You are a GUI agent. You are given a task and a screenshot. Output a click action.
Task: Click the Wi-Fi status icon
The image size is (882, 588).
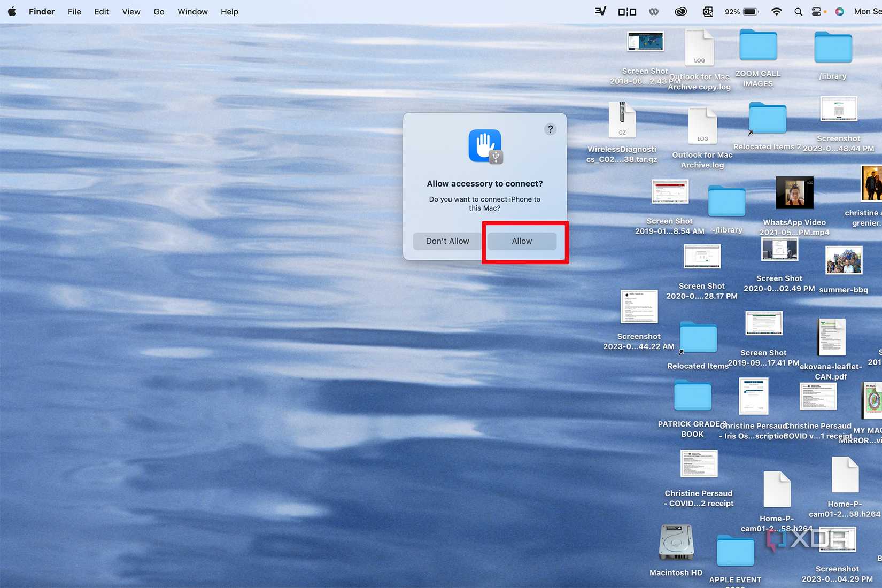(776, 11)
